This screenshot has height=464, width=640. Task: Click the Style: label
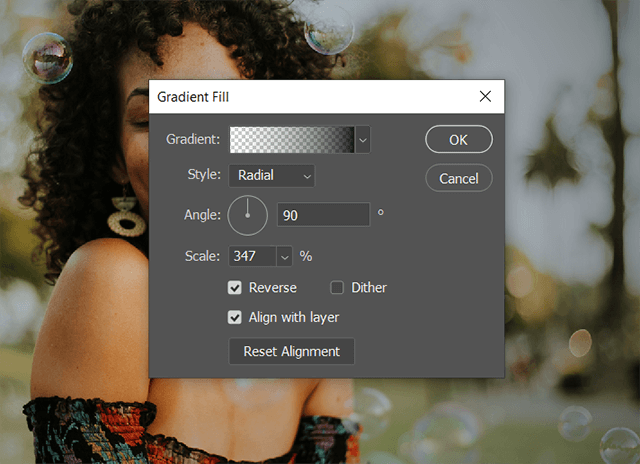[204, 175]
